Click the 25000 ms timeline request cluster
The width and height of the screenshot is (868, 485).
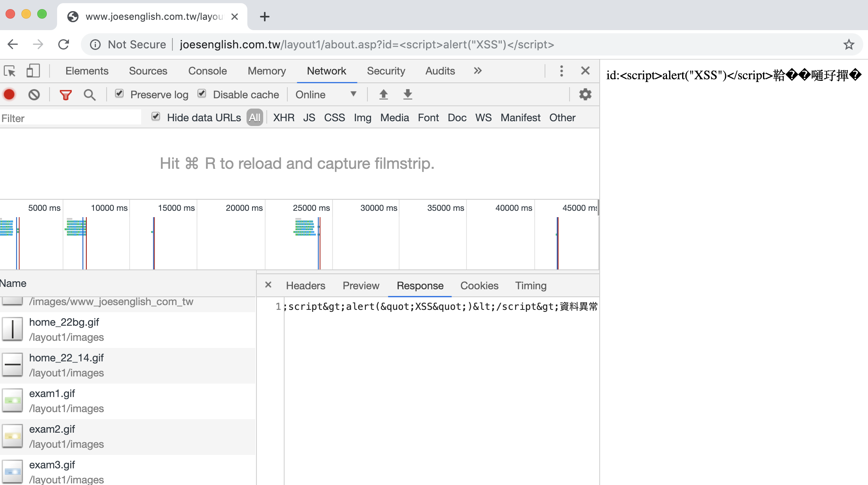(x=306, y=227)
